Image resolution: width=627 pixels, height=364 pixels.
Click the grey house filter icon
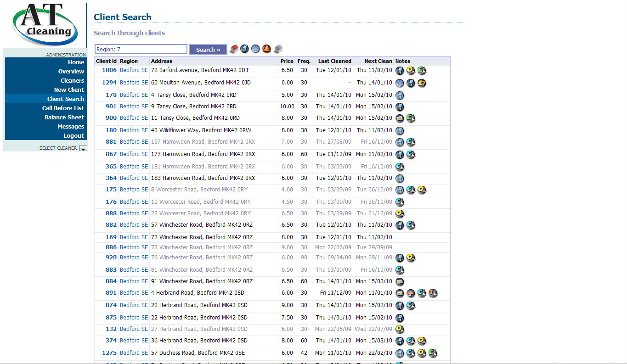[278, 49]
